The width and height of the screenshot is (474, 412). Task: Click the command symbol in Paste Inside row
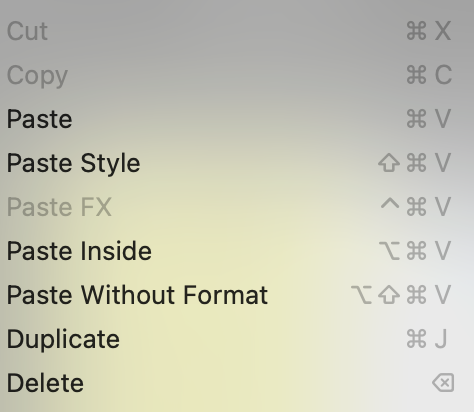(x=417, y=251)
